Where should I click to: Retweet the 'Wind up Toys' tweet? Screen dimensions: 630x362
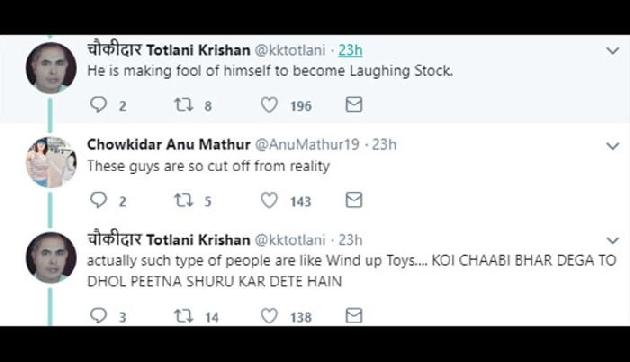click(184, 316)
